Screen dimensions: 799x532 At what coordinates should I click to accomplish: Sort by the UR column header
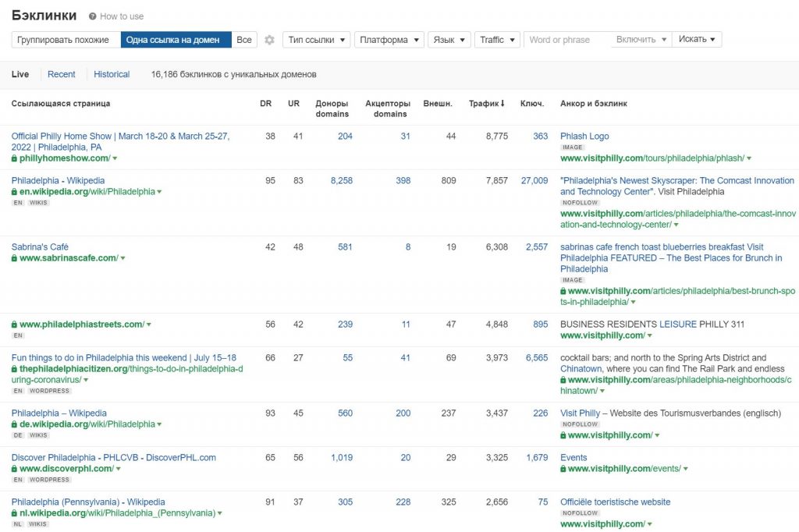293,104
